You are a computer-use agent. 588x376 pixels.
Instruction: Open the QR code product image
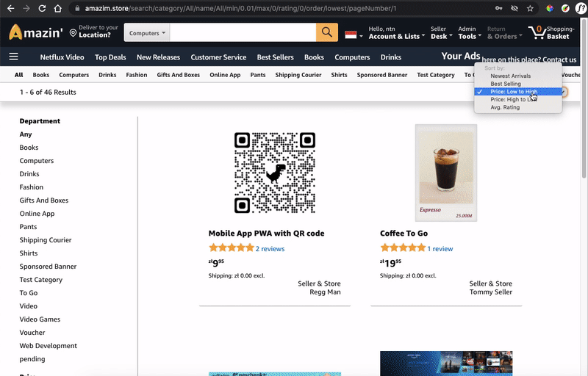click(275, 173)
